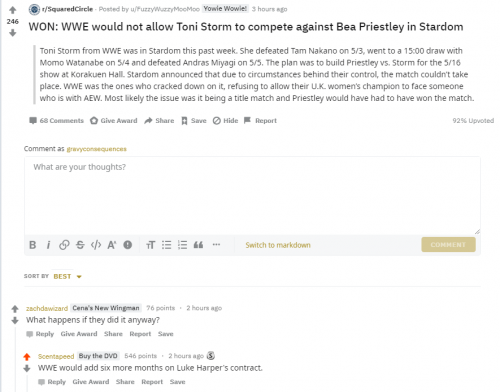
Task: Insert a link using the link icon
Action: click(64, 245)
